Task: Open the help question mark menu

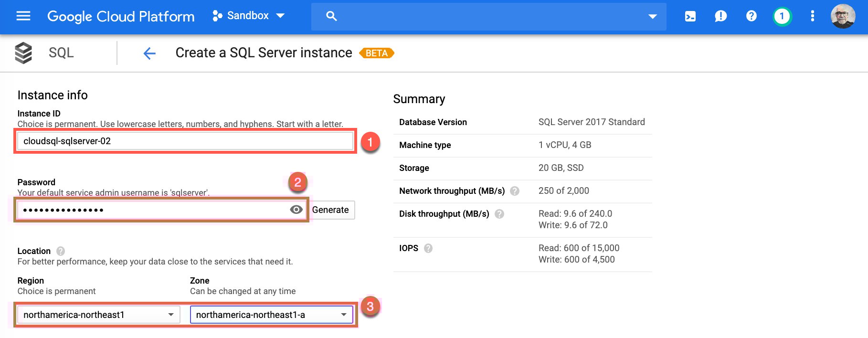Action: coord(751,16)
